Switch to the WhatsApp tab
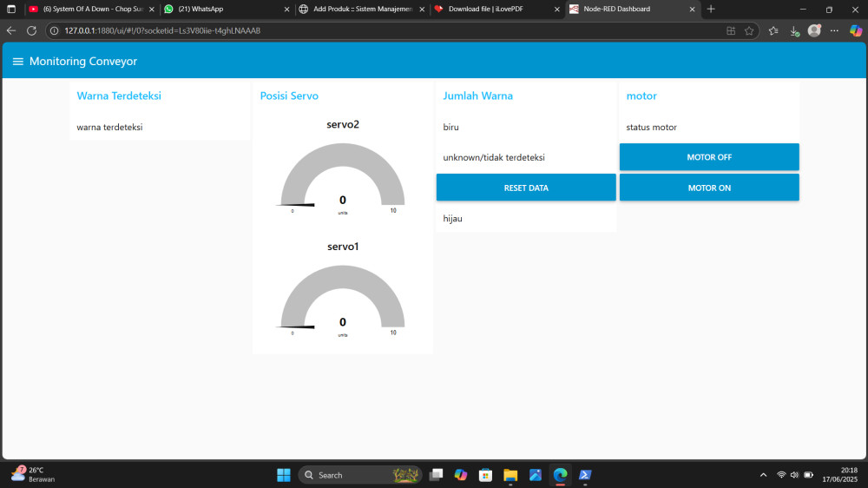The height and width of the screenshot is (488, 868). click(227, 10)
